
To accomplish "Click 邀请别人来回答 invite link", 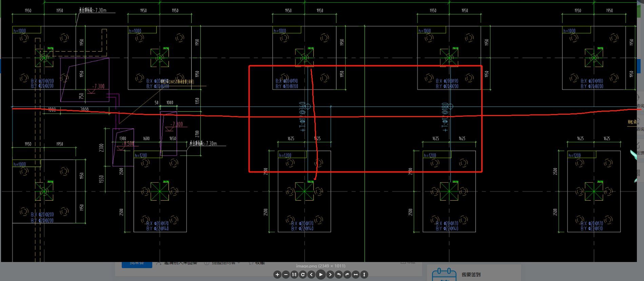I will tap(177, 263).
